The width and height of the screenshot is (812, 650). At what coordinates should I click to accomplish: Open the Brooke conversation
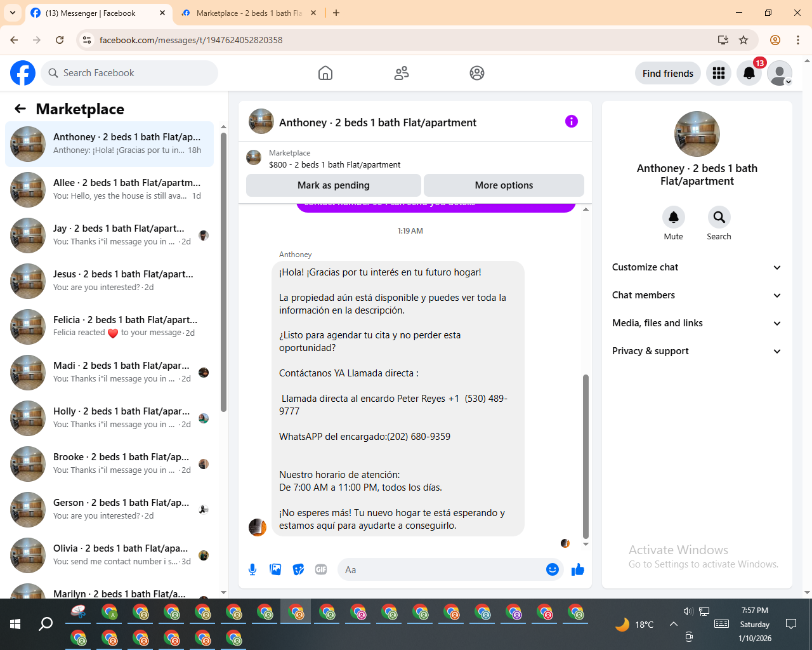(x=109, y=464)
